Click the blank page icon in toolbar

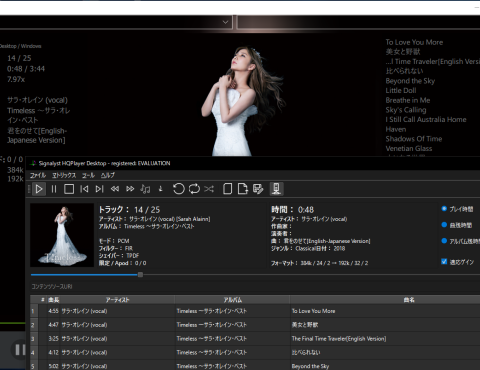tap(227, 189)
